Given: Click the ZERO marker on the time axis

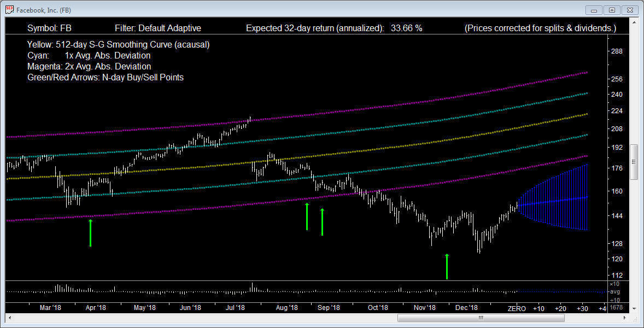Looking at the screenshot, I should coord(517,308).
